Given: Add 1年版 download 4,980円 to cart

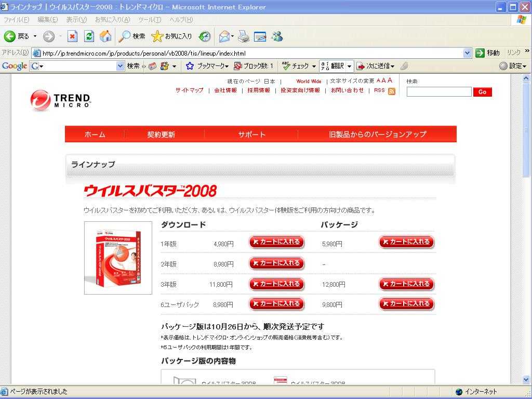Looking at the screenshot, I should pyautogui.click(x=276, y=242).
